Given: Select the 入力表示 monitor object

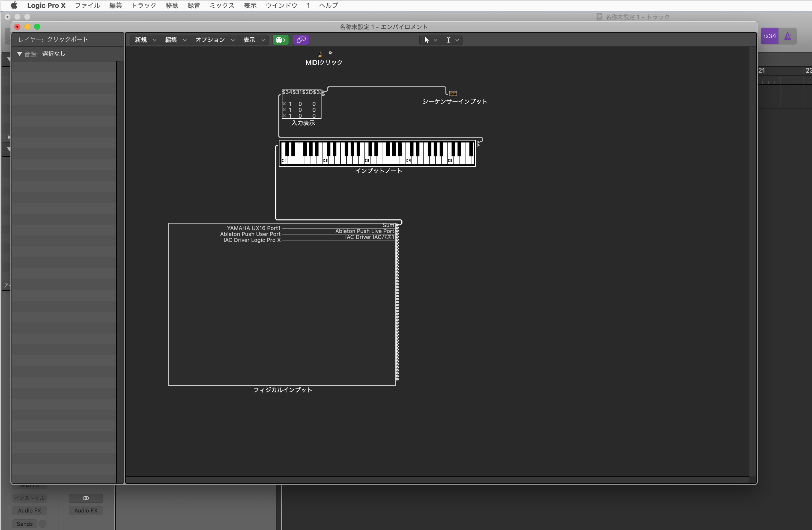Looking at the screenshot, I should [301, 104].
